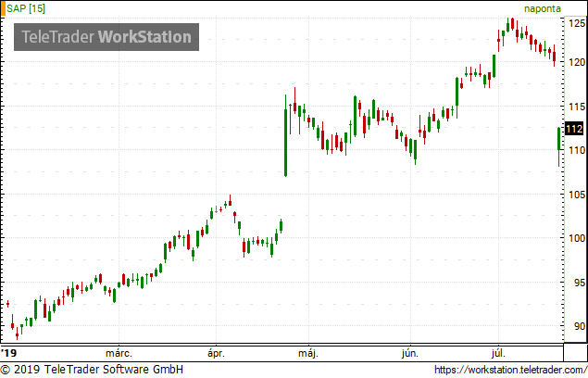Click the 125 price axis label
This screenshot has height=378, width=588.
pos(577,23)
